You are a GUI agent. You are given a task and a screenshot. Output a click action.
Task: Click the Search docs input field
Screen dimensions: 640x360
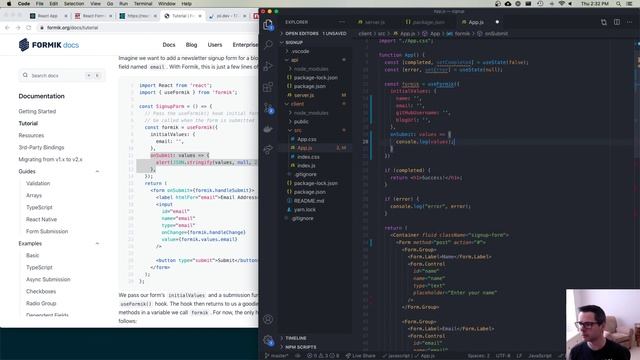tap(62, 76)
